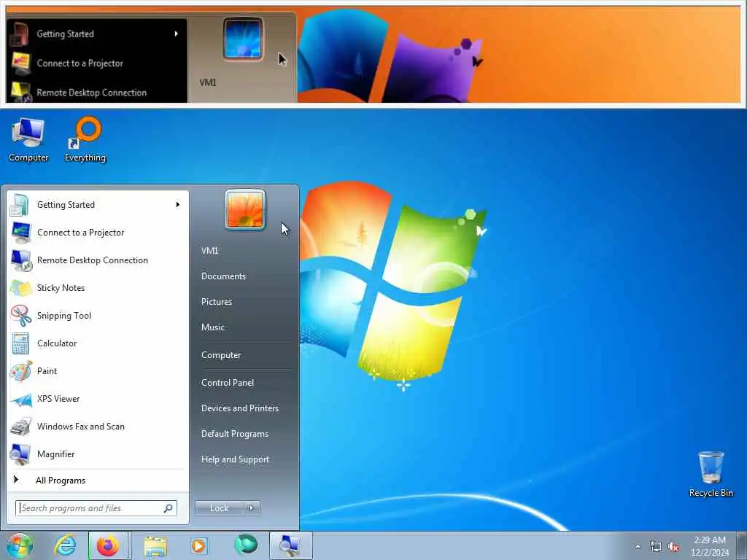747x560 pixels.
Task: Open Getting Started icon in Start menu
Action: click(x=20, y=205)
